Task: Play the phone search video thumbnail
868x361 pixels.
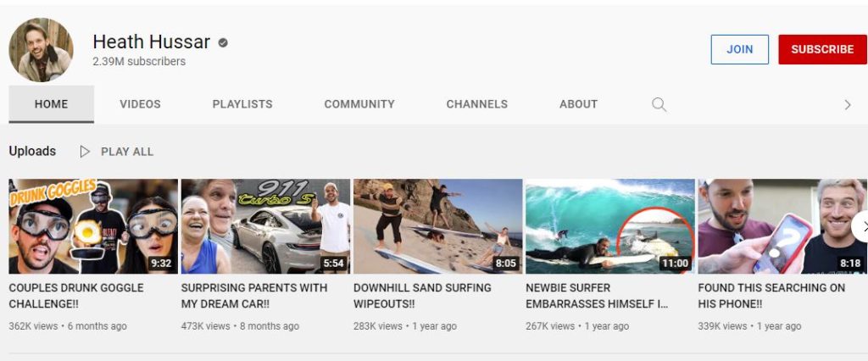Action: click(x=782, y=226)
